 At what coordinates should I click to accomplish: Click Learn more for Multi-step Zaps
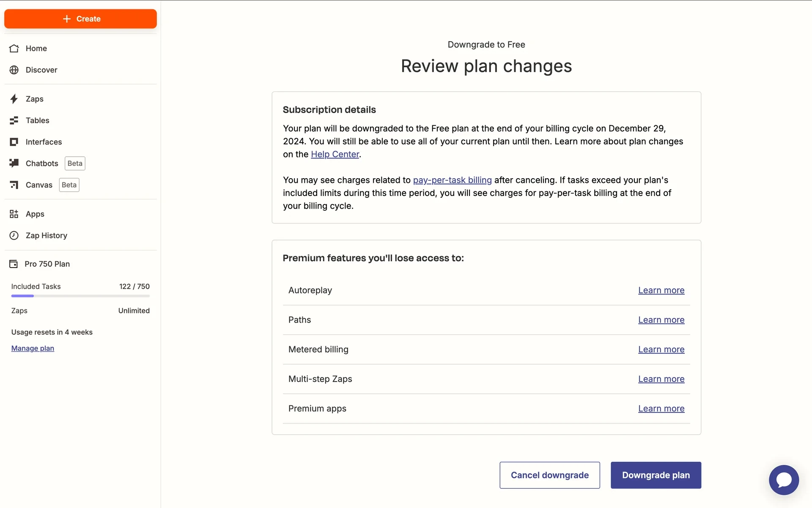pos(661,379)
